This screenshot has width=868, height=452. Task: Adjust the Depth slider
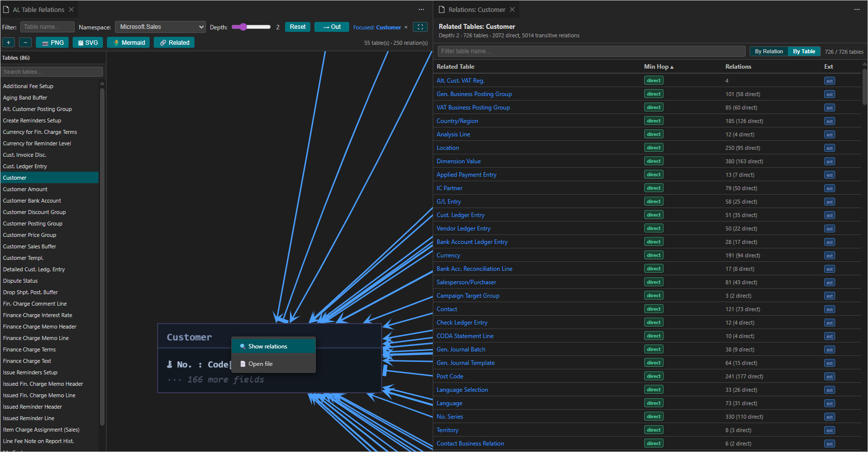coord(251,27)
